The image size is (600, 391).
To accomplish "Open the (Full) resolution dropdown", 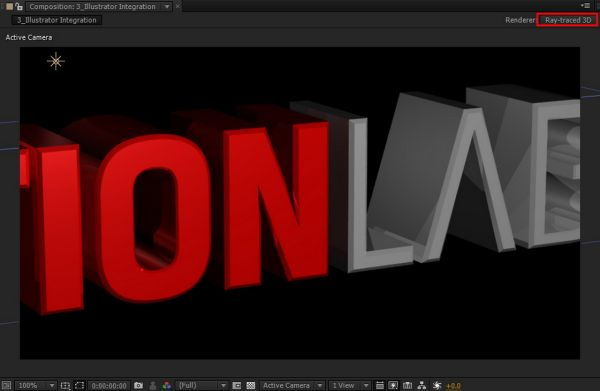I will pyautogui.click(x=202, y=385).
